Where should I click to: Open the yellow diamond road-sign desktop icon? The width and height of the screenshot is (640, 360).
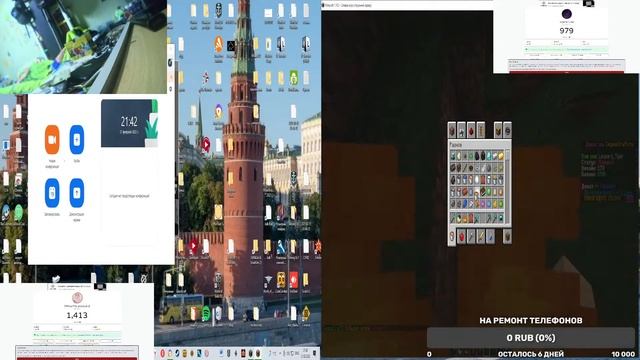pyautogui.click(x=306, y=313)
